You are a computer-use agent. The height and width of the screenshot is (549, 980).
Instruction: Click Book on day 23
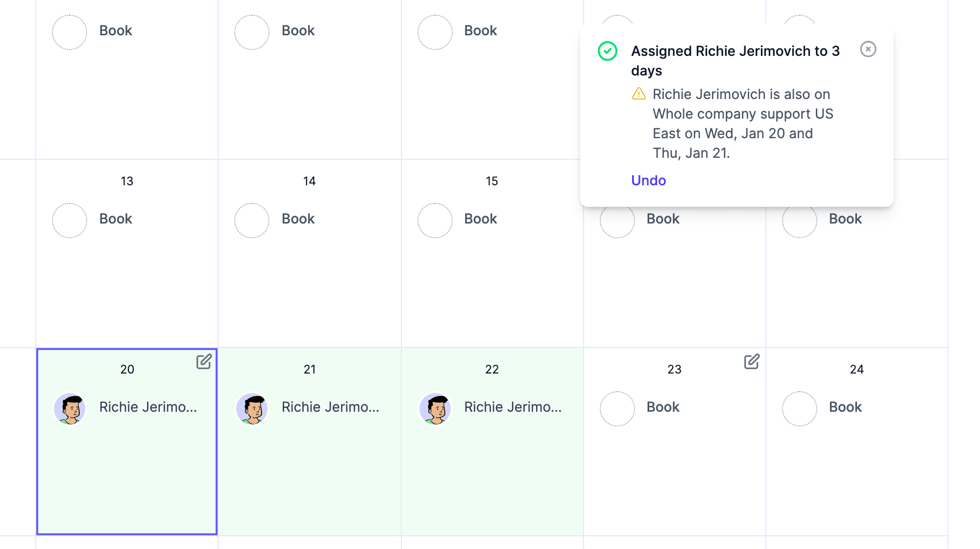[663, 407]
